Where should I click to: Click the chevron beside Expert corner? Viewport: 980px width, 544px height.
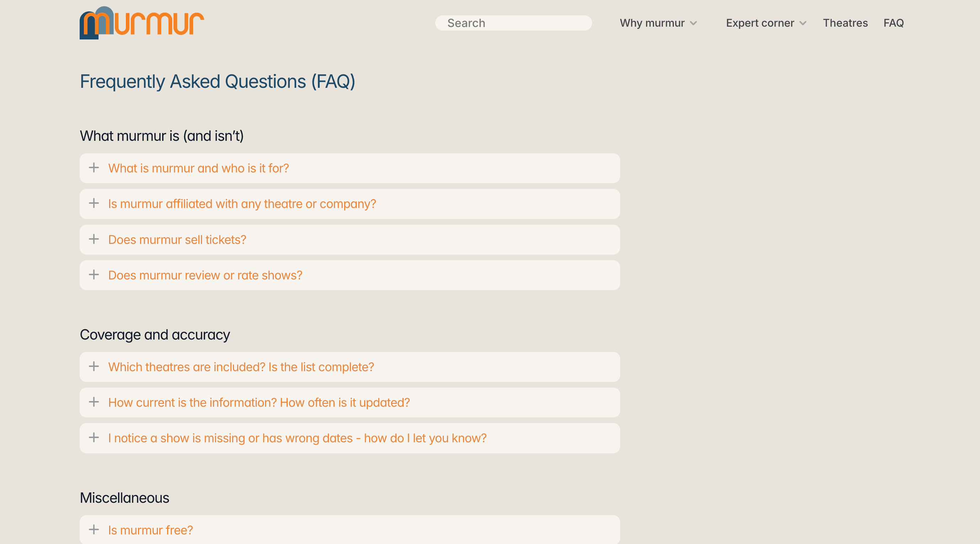[x=803, y=23]
